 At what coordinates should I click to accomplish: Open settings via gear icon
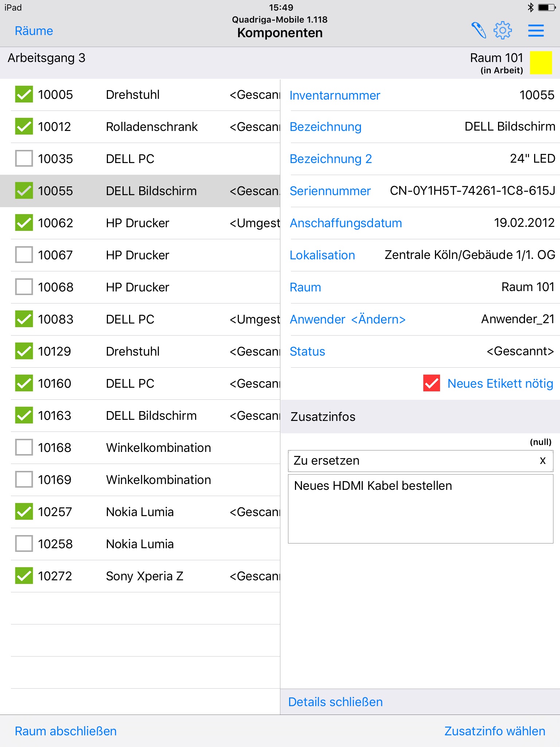[503, 30]
